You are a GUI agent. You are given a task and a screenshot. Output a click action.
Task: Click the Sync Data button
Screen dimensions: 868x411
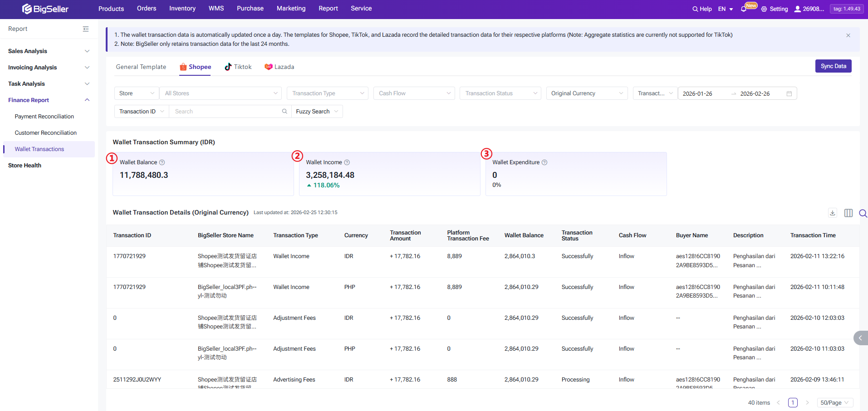(833, 66)
